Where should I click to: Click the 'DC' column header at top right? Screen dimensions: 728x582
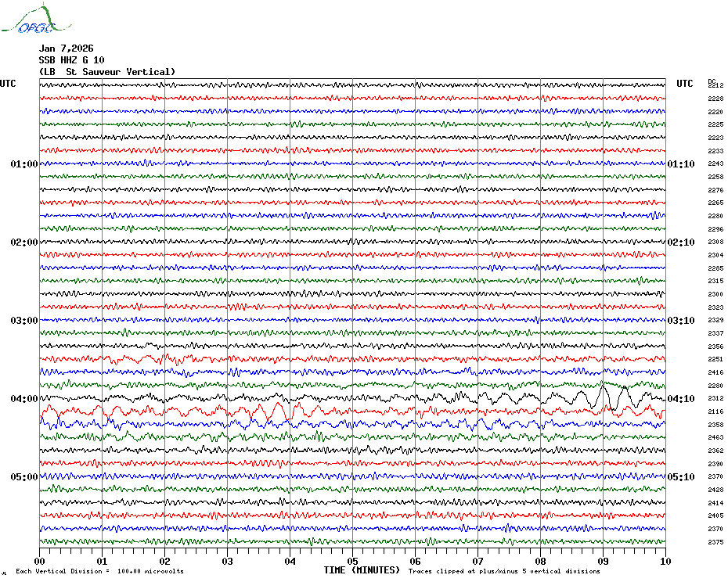(712, 81)
